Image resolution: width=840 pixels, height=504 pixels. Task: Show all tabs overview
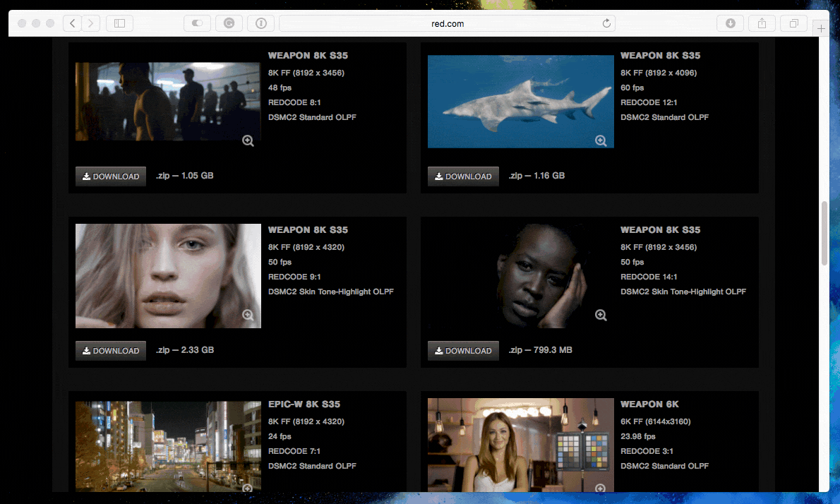(x=794, y=23)
